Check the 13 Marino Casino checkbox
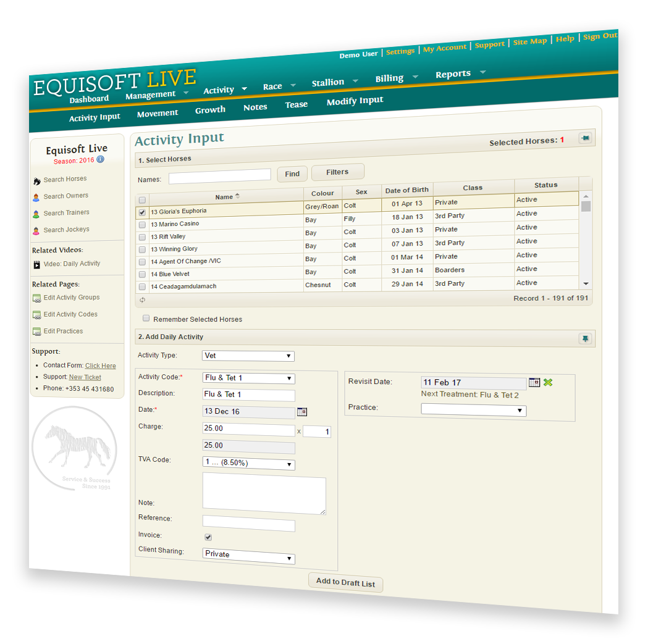This screenshot has width=648, height=644. (x=142, y=225)
